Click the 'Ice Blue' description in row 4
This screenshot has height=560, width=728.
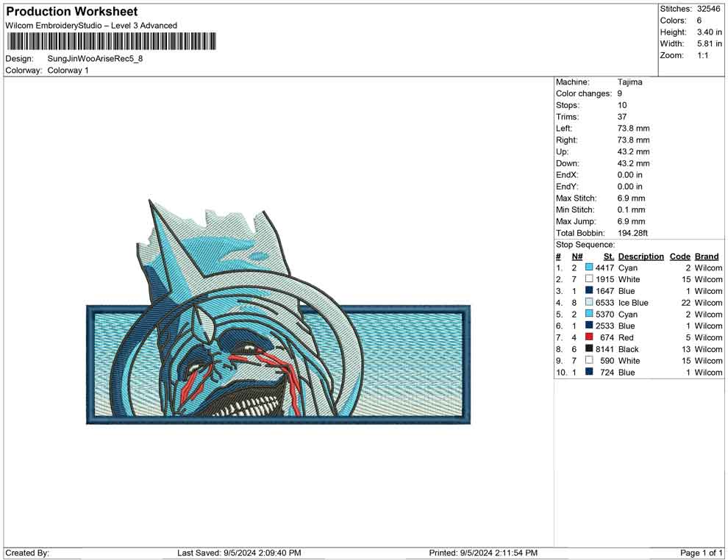(x=633, y=303)
